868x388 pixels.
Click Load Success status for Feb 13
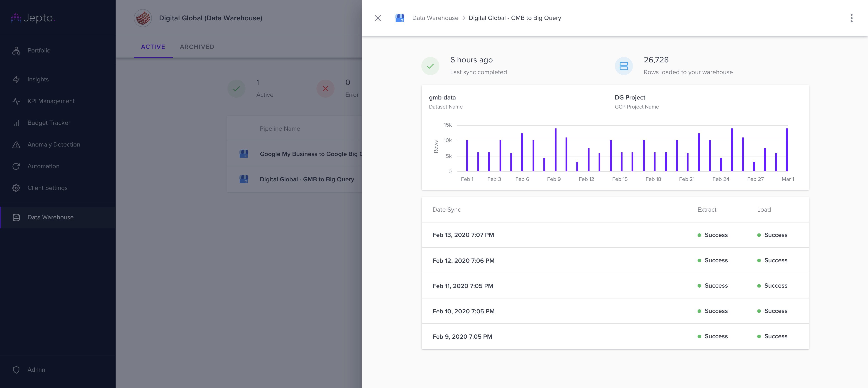[x=772, y=235]
